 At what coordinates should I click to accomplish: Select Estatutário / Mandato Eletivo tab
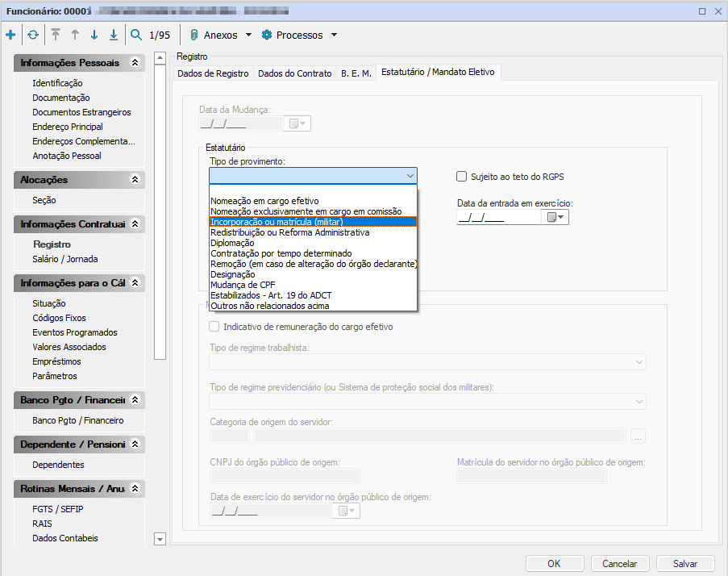point(438,72)
